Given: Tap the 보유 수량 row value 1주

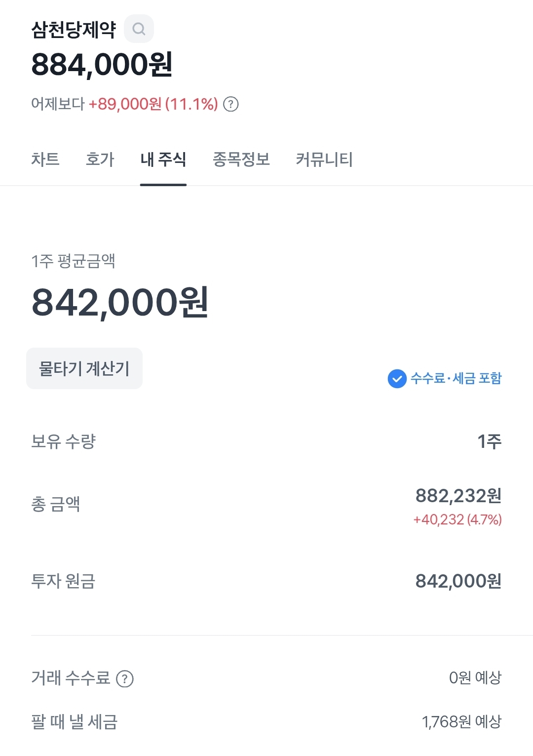Looking at the screenshot, I should click(489, 441).
